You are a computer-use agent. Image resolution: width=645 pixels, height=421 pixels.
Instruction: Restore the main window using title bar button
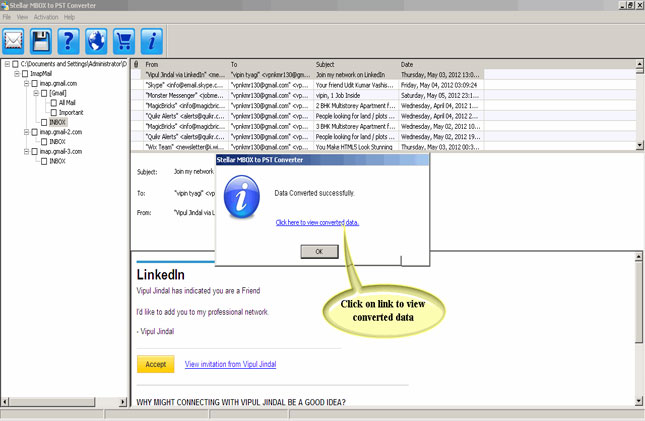pyautogui.click(x=631, y=5)
